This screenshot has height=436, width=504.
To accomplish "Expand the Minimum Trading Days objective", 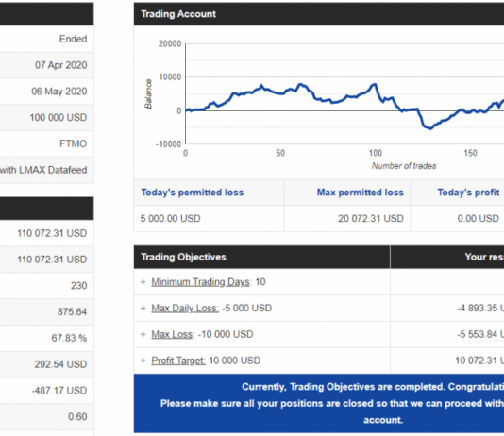I will click(x=143, y=282).
